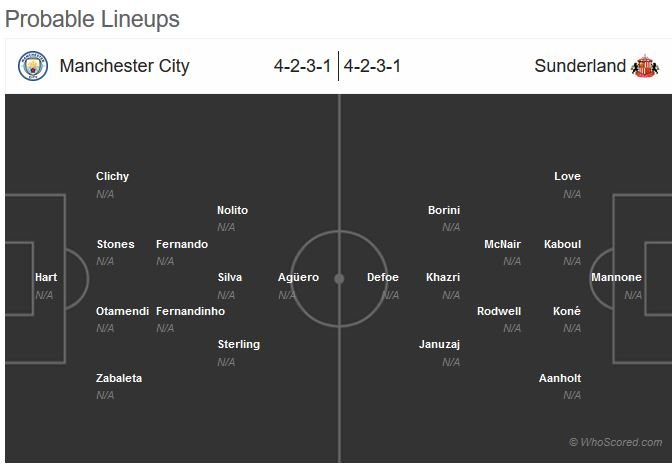
Task: Select Khazri in attacking midfield
Action: [x=443, y=277]
